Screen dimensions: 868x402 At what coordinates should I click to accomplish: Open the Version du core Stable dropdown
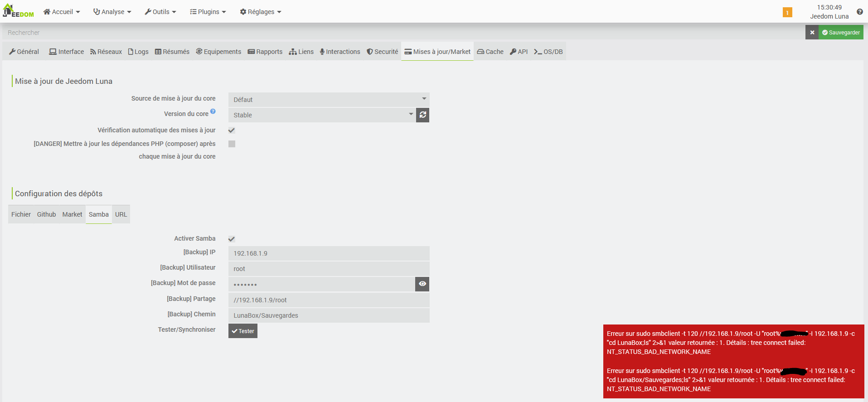(322, 115)
